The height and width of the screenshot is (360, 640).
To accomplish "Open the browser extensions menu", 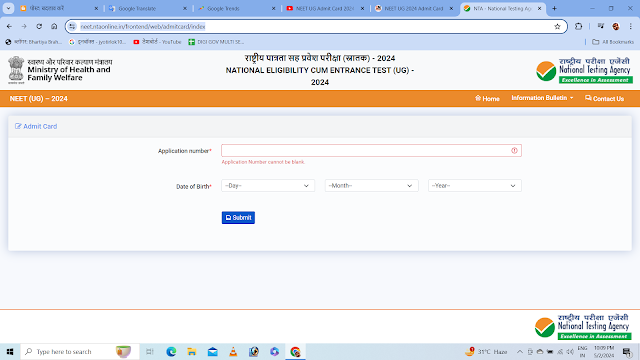I will [x=578, y=26].
